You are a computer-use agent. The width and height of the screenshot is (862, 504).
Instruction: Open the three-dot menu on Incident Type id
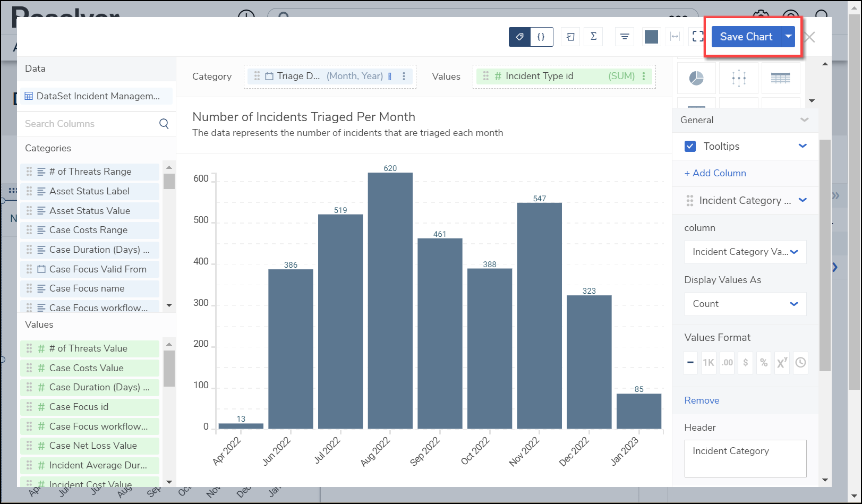click(x=644, y=76)
